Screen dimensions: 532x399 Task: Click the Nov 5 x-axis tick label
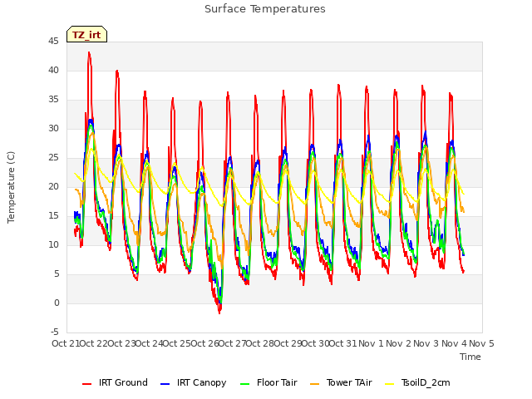coord(481,343)
